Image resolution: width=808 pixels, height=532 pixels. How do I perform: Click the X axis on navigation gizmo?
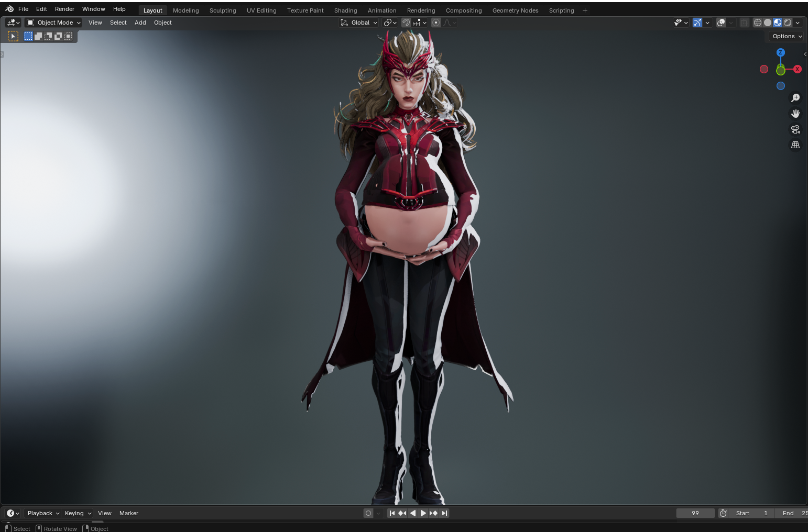(798, 69)
